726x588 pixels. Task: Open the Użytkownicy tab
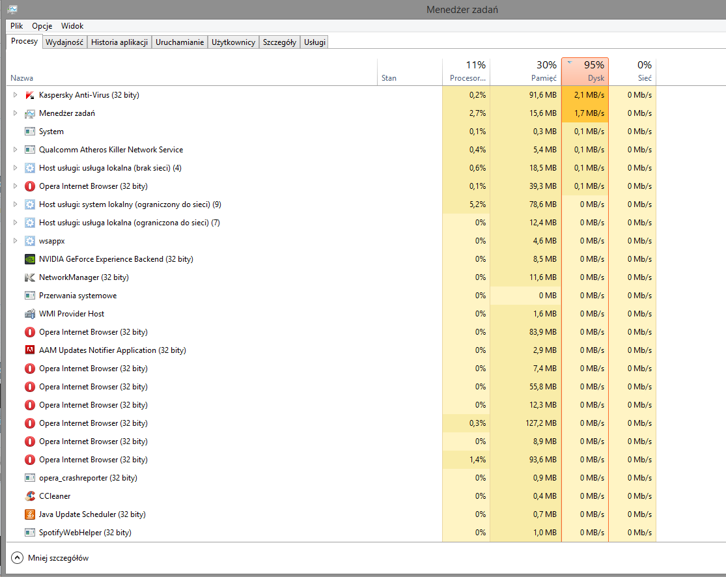(233, 42)
